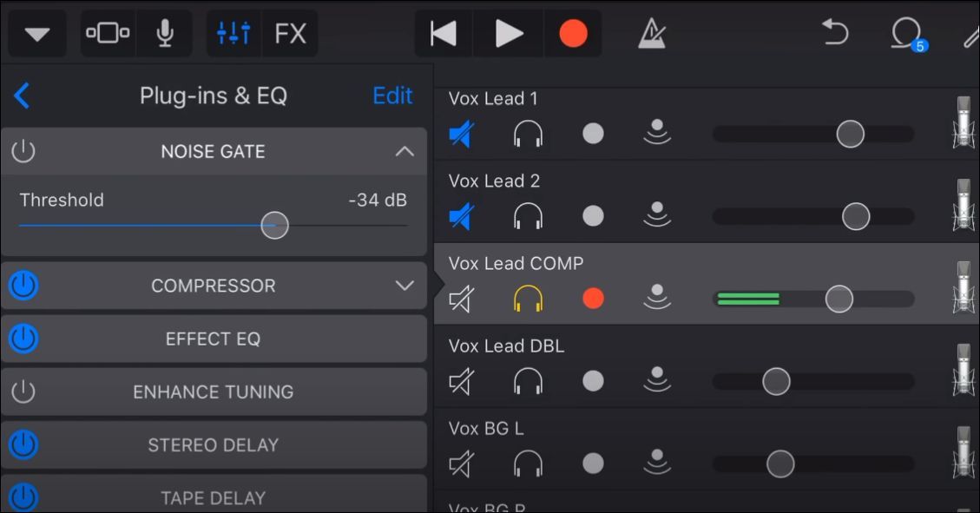Solo the Vox Lead DBL track headphones

[528, 380]
